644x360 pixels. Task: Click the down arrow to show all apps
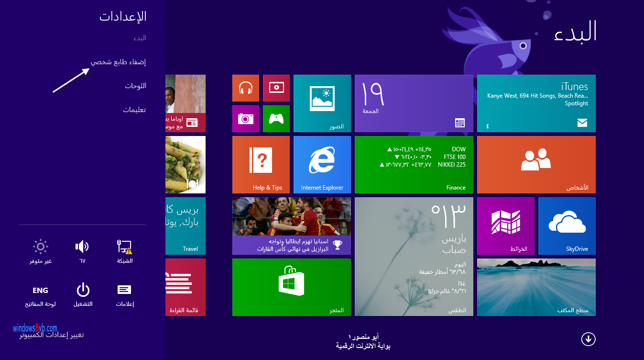[x=588, y=339]
